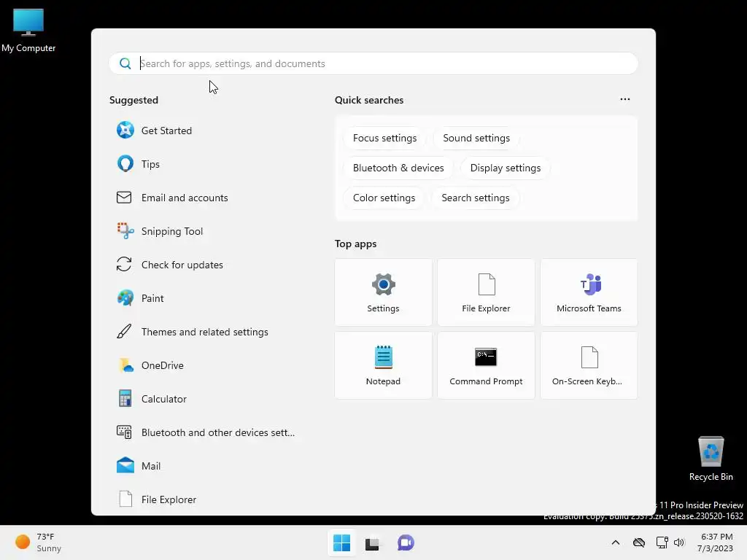Click the network tray icon

(662, 542)
